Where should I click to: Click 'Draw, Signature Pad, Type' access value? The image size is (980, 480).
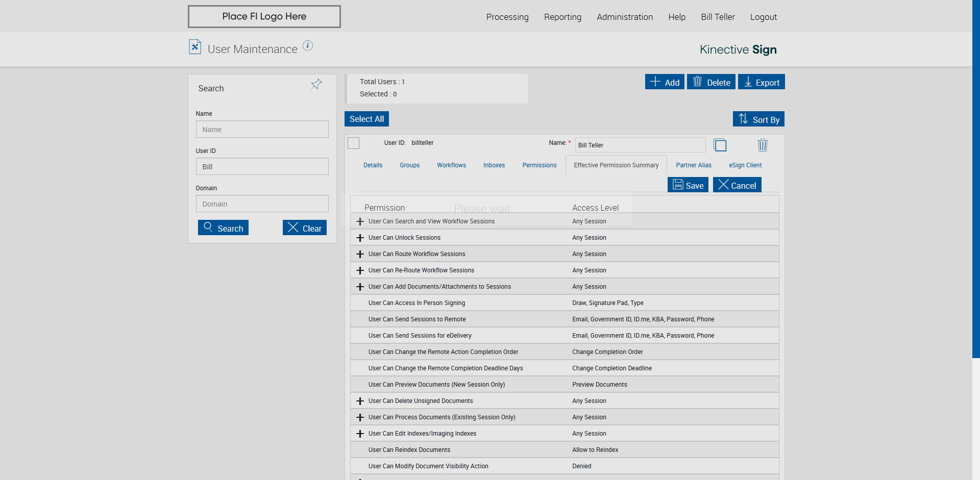(x=608, y=303)
